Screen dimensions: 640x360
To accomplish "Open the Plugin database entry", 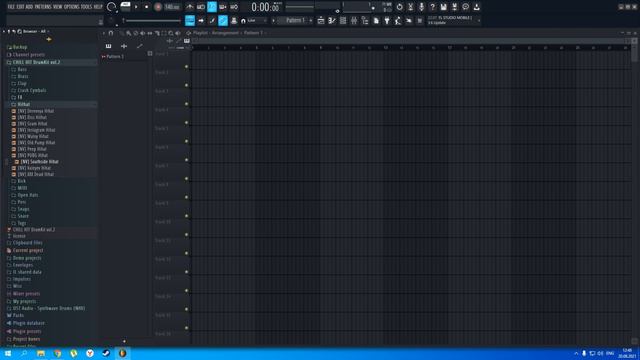I will [29, 323].
